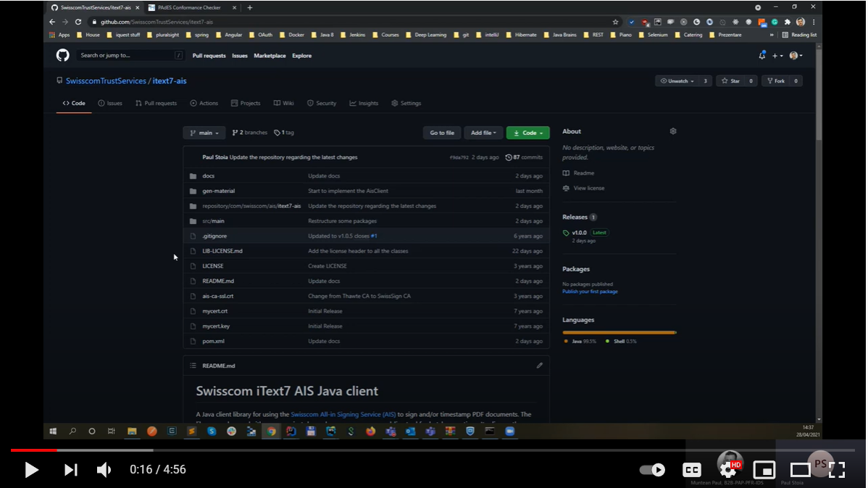
Task: Click the taskbar search icon
Action: click(72, 431)
